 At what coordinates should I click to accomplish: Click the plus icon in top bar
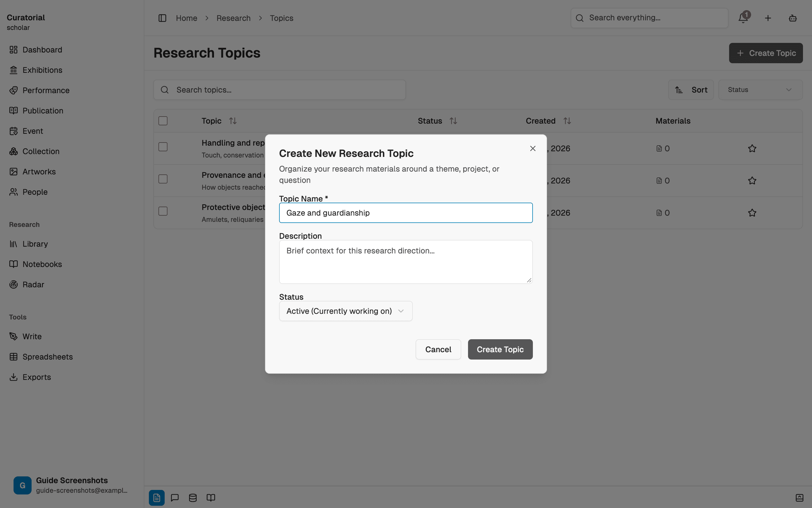[768, 18]
